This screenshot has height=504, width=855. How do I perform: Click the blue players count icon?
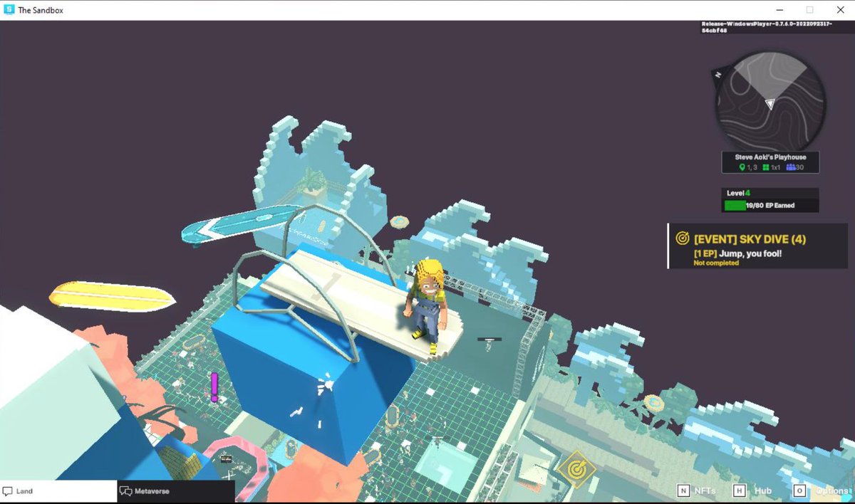pyautogui.click(x=791, y=167)
